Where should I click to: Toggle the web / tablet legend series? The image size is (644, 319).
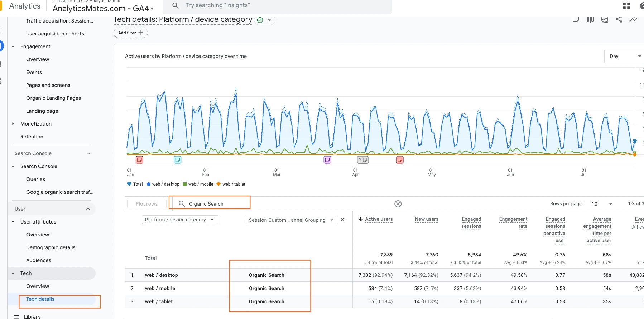click(x=231, y=184)
